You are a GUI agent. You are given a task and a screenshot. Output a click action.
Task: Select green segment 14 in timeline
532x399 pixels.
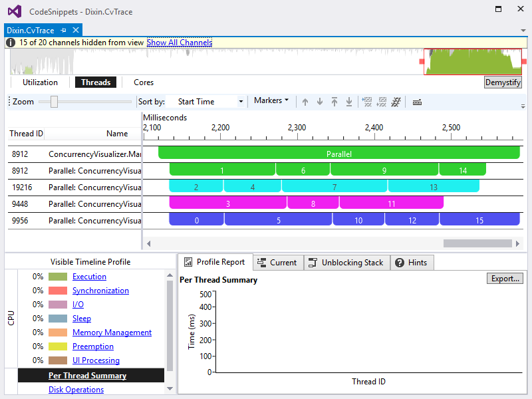(x=463, y=170)
